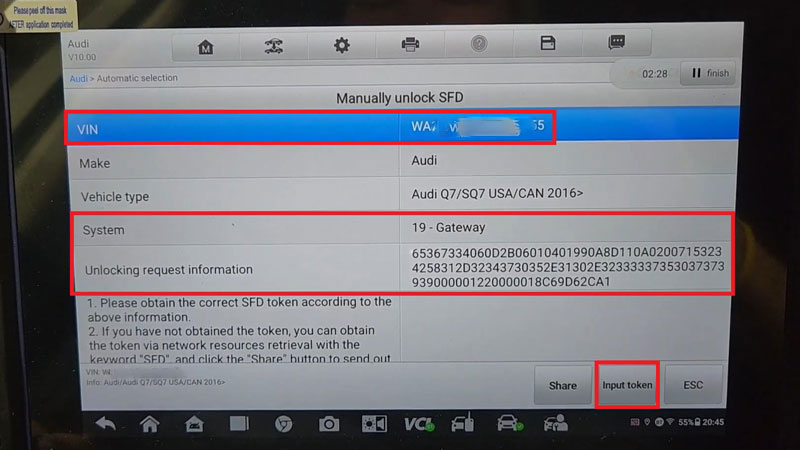Select the Info Audi Q7/SQ7 footer line
The height and width of the screenshot is (450, 800).
[156, 382]
